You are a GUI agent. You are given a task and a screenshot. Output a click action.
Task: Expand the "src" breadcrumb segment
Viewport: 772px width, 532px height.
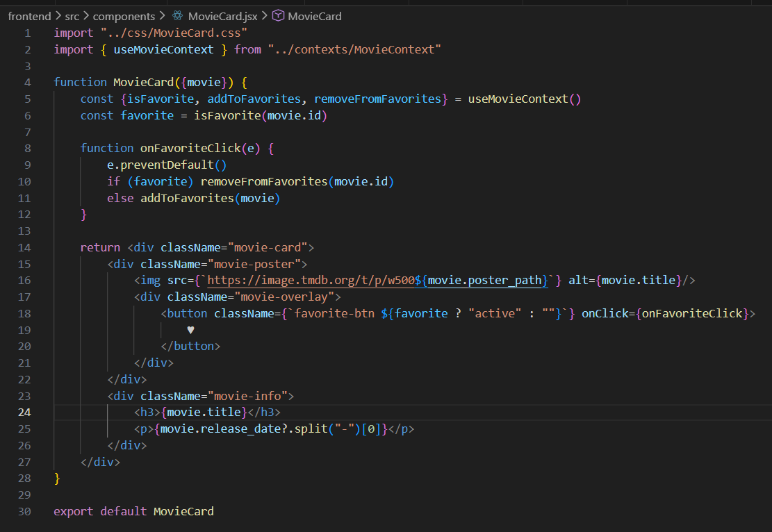click(72, 15)
